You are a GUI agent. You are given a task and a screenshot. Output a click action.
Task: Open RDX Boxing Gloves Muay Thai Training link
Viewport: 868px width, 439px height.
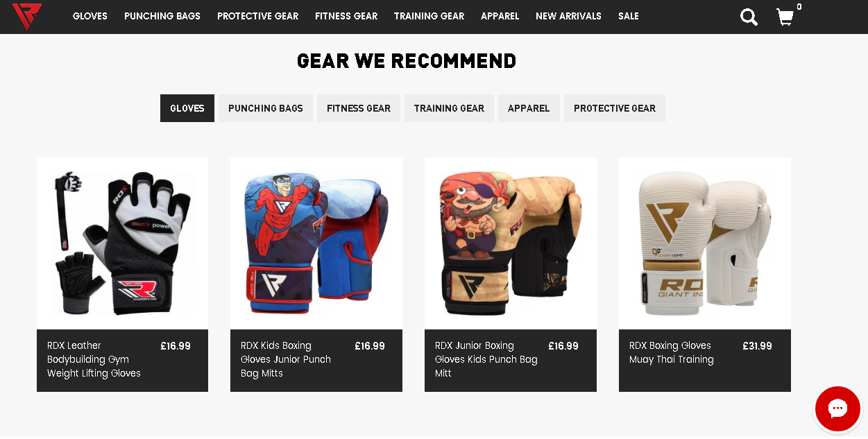(x=671, y=352)
